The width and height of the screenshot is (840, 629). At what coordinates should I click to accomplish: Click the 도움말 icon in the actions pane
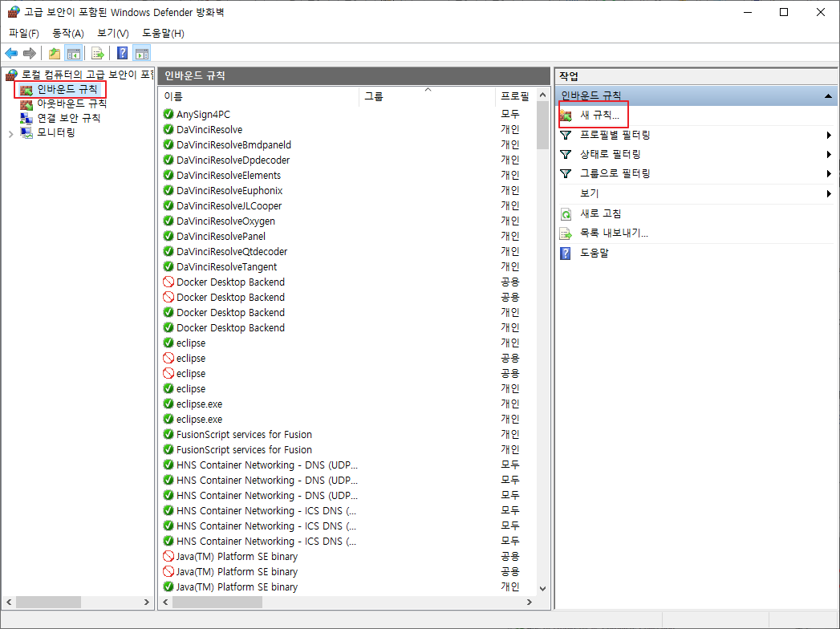coord(566,253)
